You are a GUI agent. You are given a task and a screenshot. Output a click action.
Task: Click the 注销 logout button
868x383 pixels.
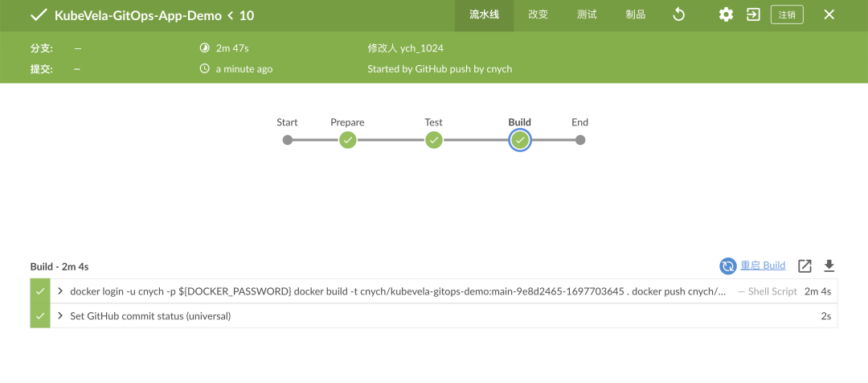787,14
